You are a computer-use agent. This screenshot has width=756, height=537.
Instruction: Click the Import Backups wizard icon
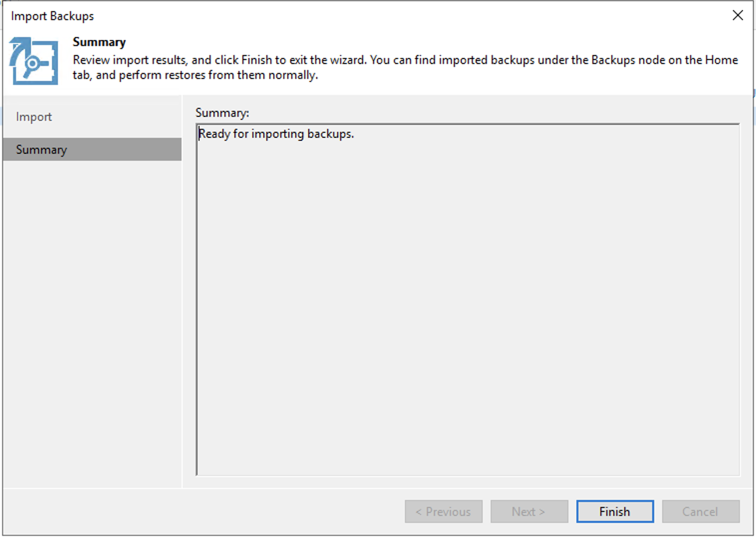pos(33,61)
